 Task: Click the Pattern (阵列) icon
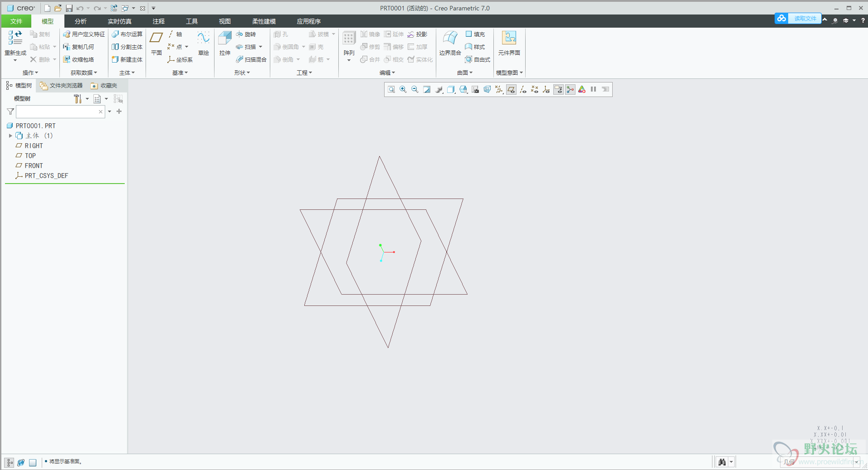click(x=349, y=45)
